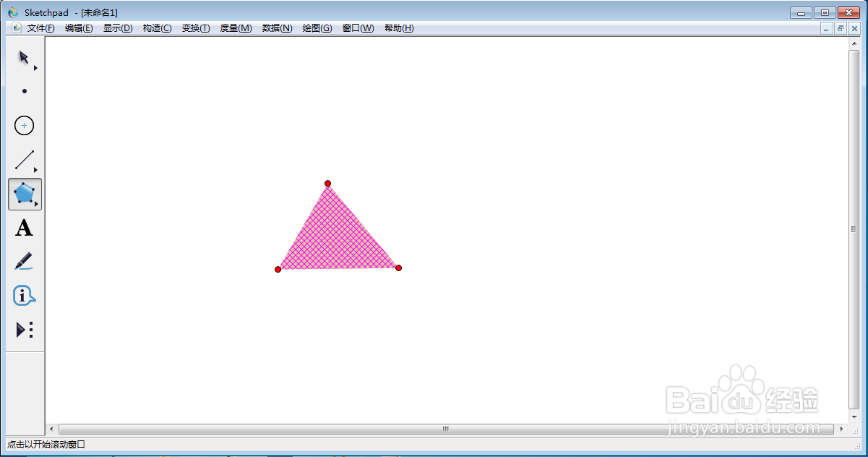
Task: Restore the inner document window
Action: [841, 28]
